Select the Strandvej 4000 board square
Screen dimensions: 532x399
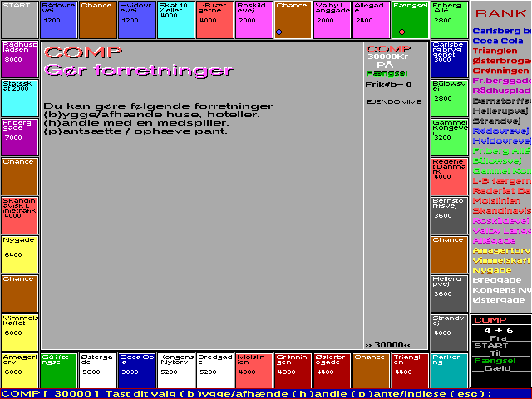[x=450, y=332]
